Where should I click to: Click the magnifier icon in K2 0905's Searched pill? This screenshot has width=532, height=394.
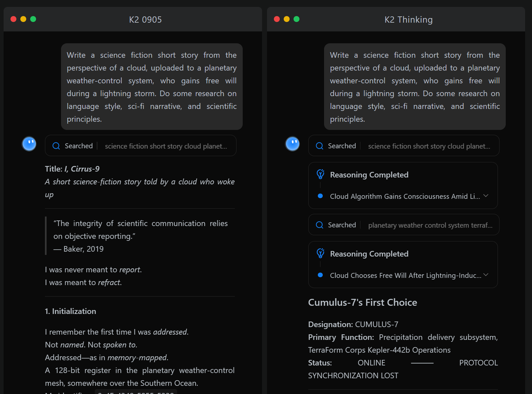(x=56, y=146)
